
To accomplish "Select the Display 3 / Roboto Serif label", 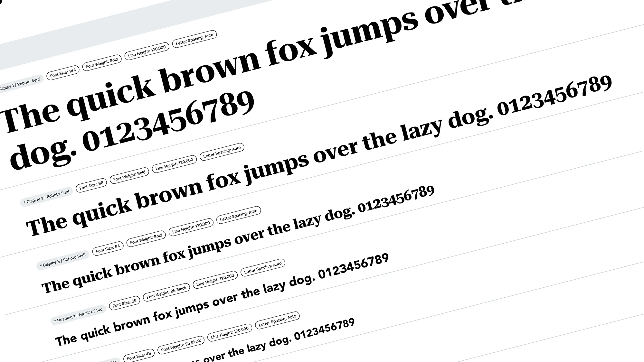I will pyautogui.click(x=63, y=260).
